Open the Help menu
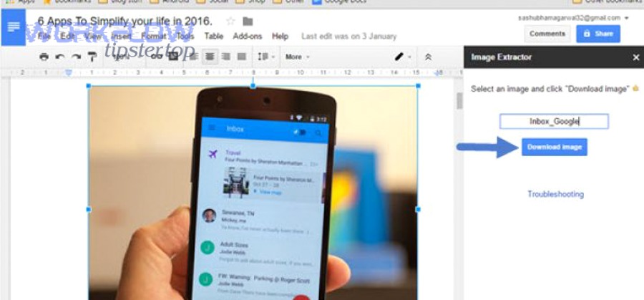The width and height of the screenshot is (644, 300). point(280,37)
